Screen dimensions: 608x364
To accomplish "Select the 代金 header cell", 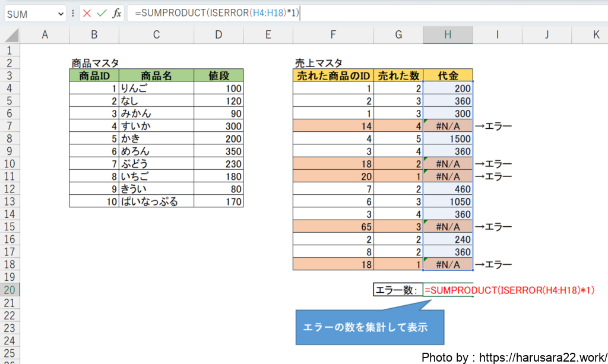I will click(x=448, y=75).
